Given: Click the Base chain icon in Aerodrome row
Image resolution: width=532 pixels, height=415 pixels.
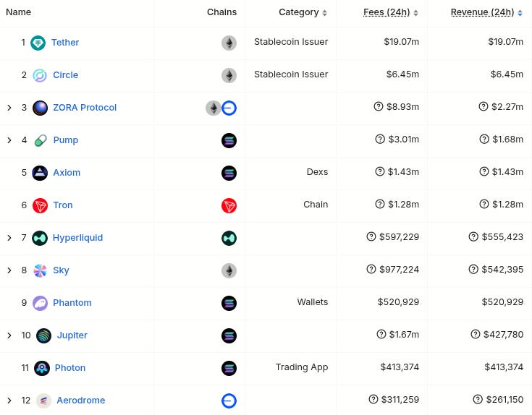Looking at the screenshot, I should (x=229, y=401).
